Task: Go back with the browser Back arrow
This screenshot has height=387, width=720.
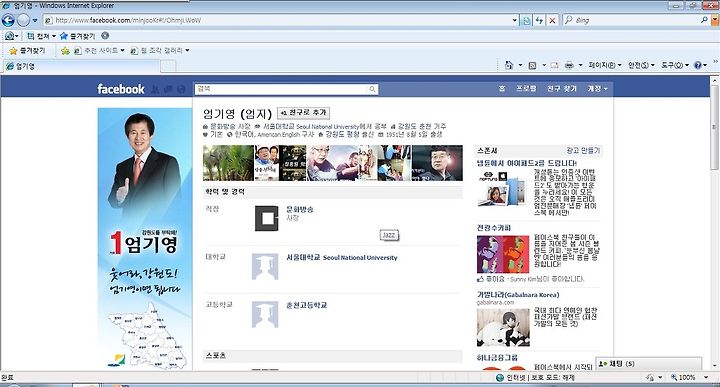Action: tap(8, 20)
